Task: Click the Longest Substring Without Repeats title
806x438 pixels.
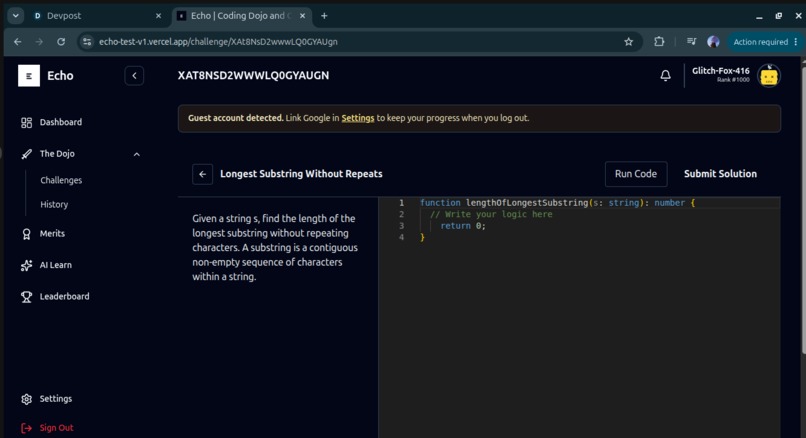Action: pos(301,174)
